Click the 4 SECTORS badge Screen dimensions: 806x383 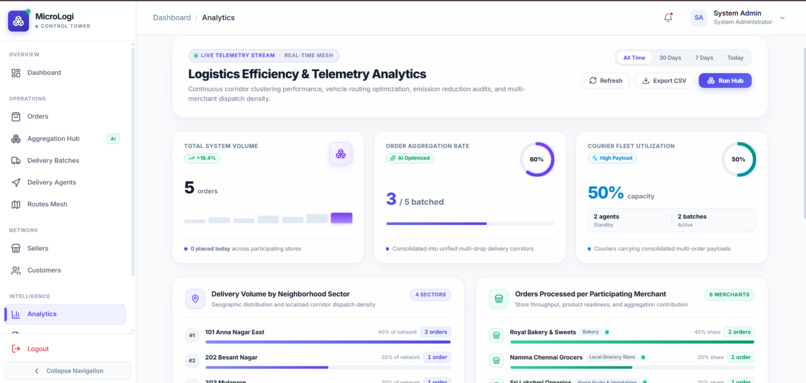tap(431, 295)
